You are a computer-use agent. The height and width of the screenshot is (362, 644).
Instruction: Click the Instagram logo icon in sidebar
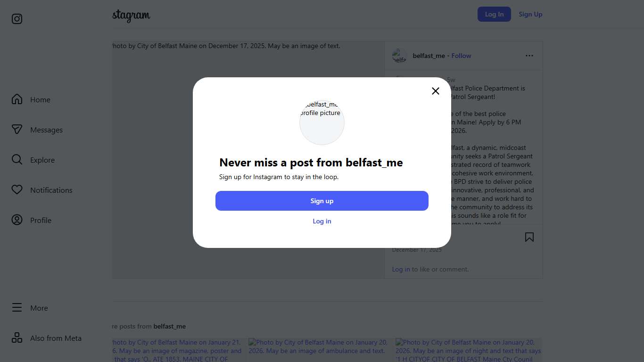17,19
